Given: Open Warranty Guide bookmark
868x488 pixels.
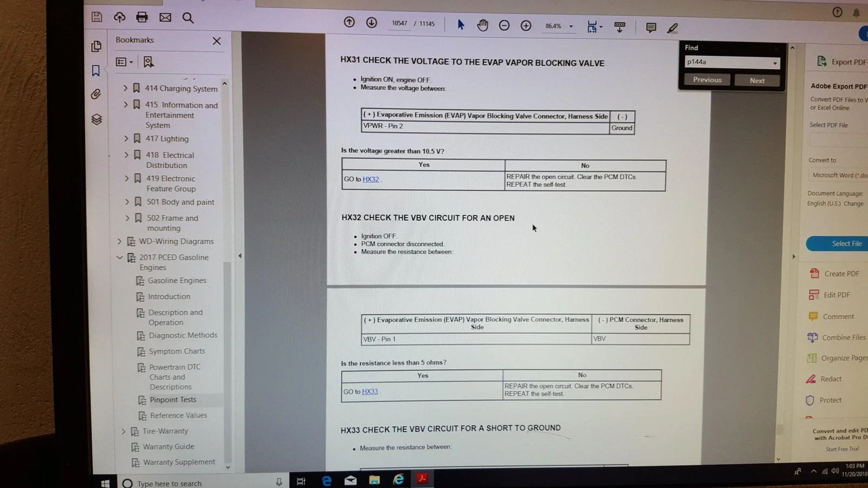Looking at the screenshot, I should coord(168,447).
